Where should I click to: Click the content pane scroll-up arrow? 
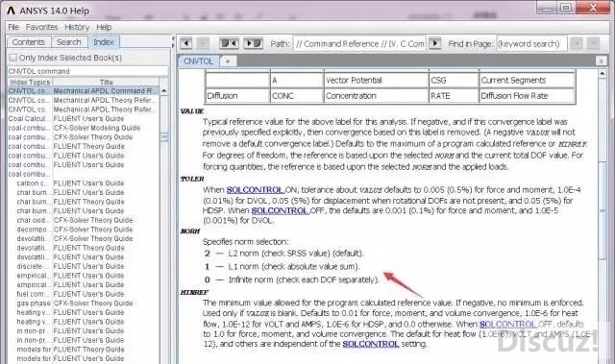pos(603,73)
